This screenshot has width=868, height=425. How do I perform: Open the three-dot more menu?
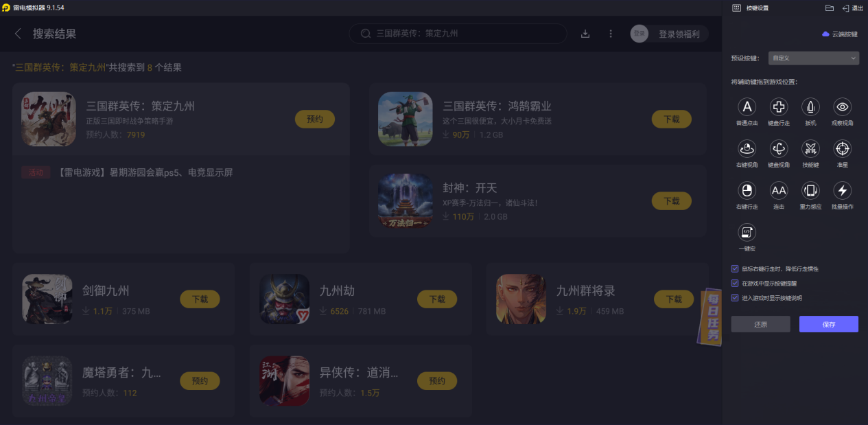pos(611,34)
